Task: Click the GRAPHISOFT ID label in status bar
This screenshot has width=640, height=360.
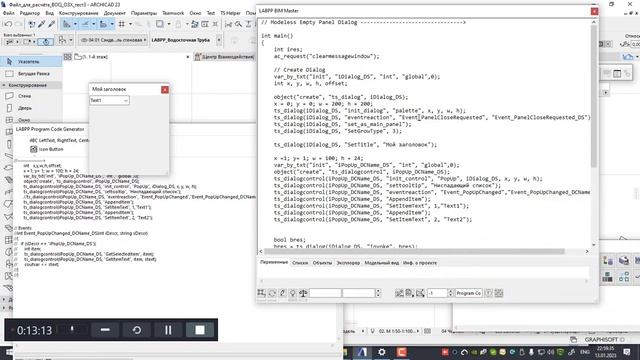Action: coord(604,340)
